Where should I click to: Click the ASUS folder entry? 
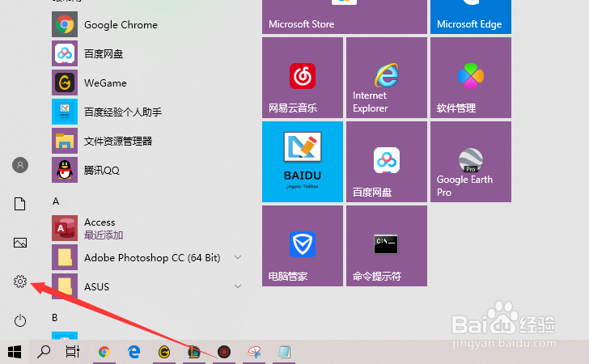click(x=146, y=286)
